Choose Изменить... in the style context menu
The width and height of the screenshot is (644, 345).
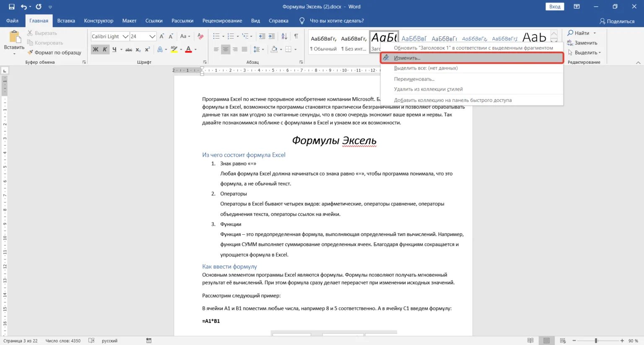click(x=472, y=58)
